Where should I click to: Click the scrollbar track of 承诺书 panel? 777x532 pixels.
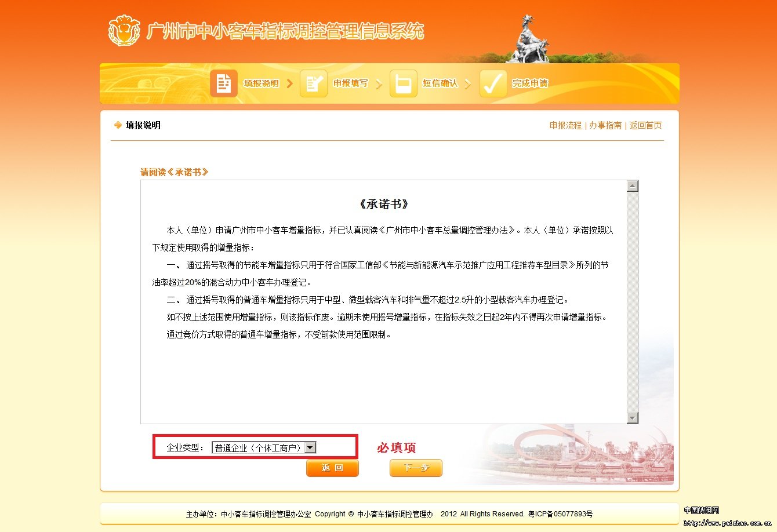[x=633, y=301]
